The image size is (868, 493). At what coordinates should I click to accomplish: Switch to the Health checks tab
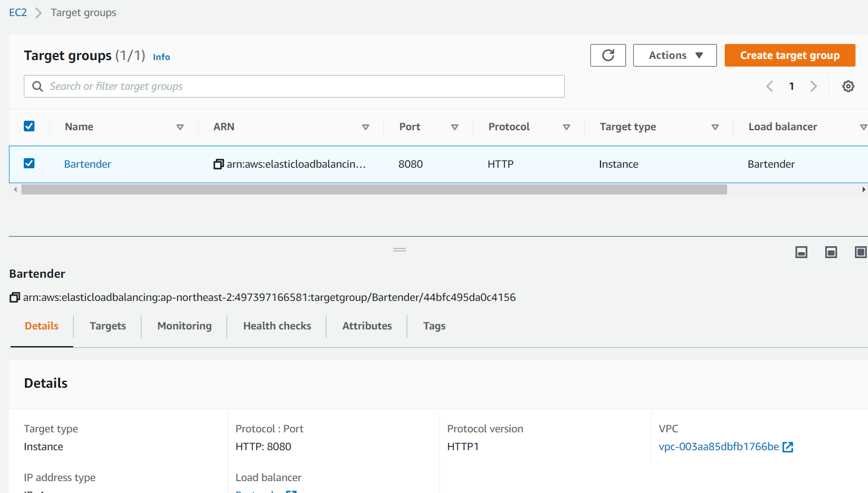tap(276, 326)
